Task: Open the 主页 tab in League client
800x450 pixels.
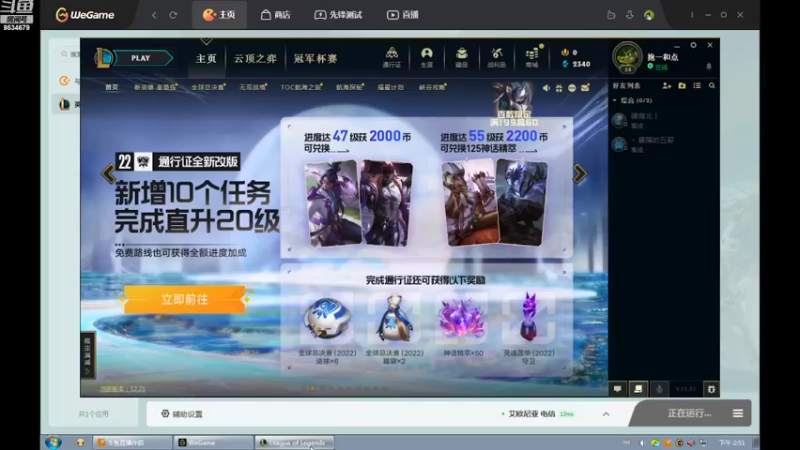Action: 206,59
